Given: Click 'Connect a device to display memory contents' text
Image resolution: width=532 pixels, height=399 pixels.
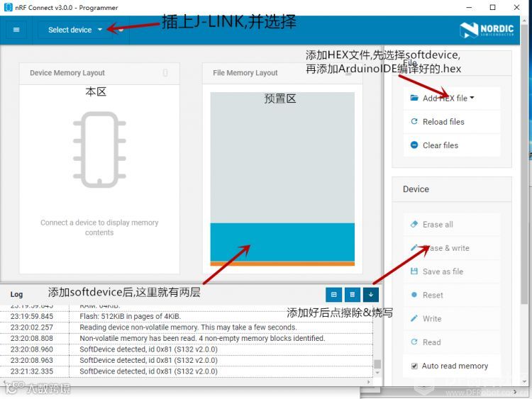Looking at the screenshot, I should click(x=99, y=227).
